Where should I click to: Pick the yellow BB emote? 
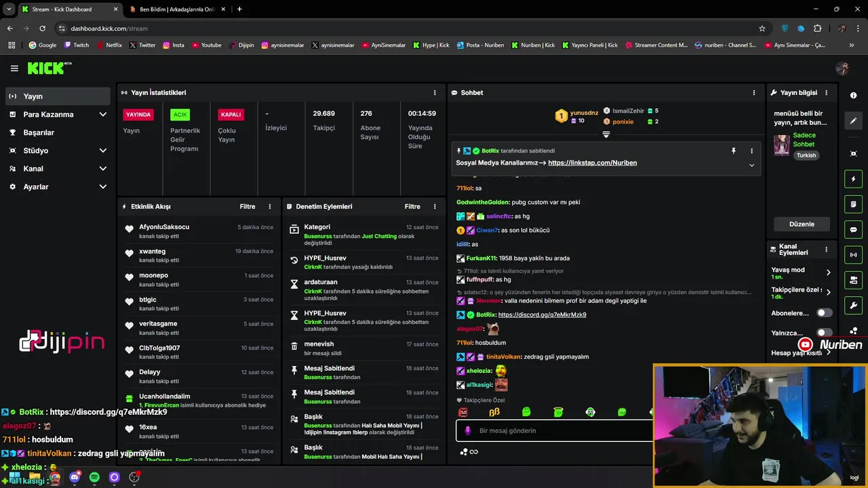click(494, 412)
